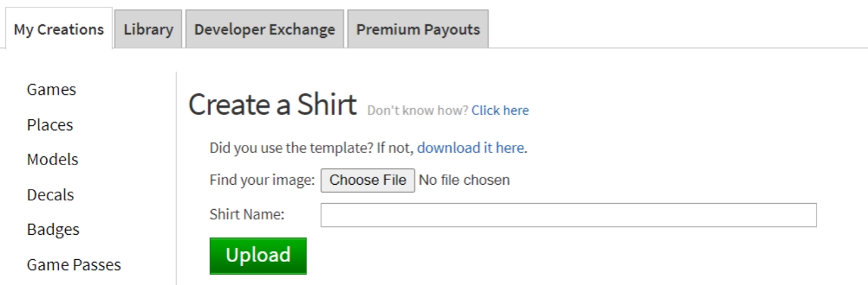Open the Library tab
The height and width of the screenshot is (285, 868).
tap(149, 29)
